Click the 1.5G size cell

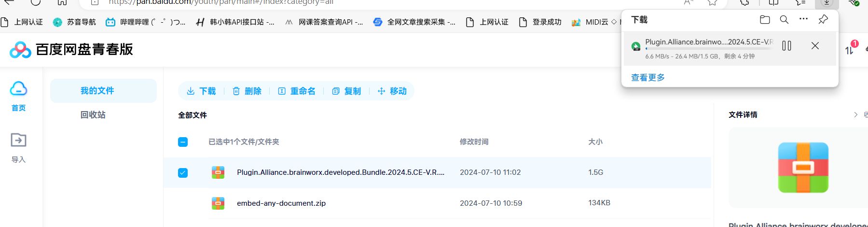coord(596,172)
